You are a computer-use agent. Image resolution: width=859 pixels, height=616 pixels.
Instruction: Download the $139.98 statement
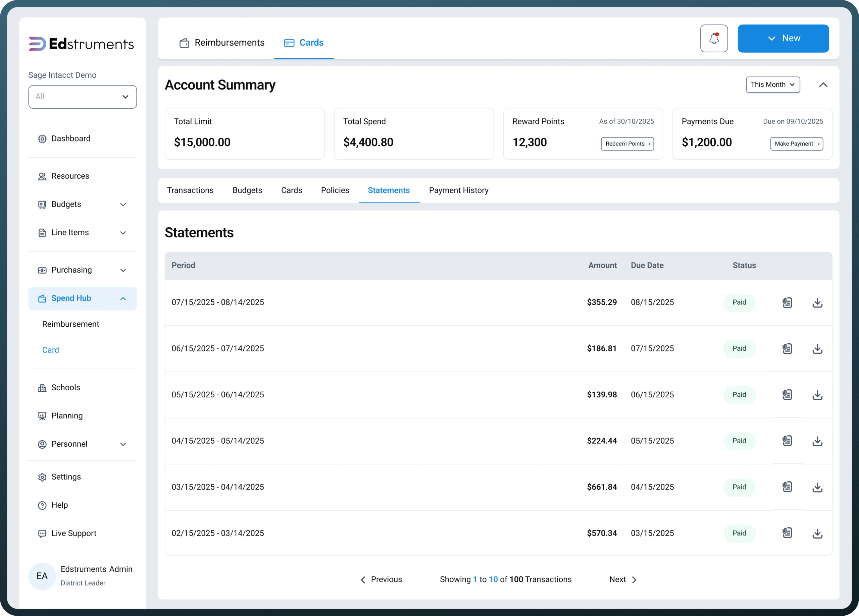[817, 395]
